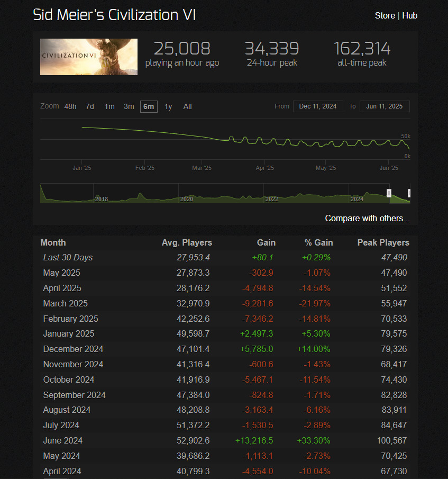Click the May 2025 row label
This screenshot has height=479, width=448.
click(x=62, y=273)
